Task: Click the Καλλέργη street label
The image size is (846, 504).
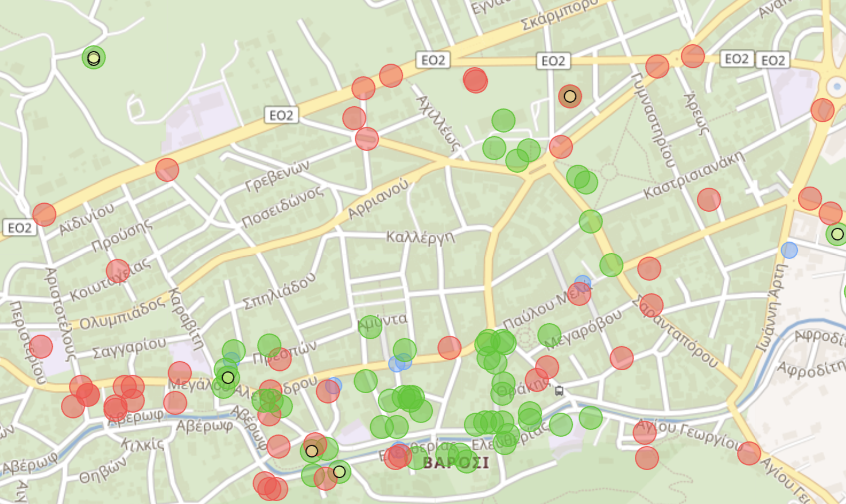Action: click(420, 237)
